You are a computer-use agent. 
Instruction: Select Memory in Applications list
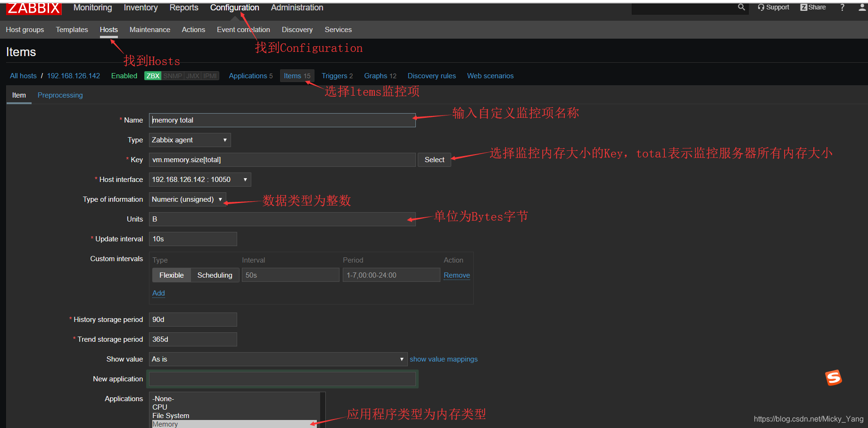point(234,424)
